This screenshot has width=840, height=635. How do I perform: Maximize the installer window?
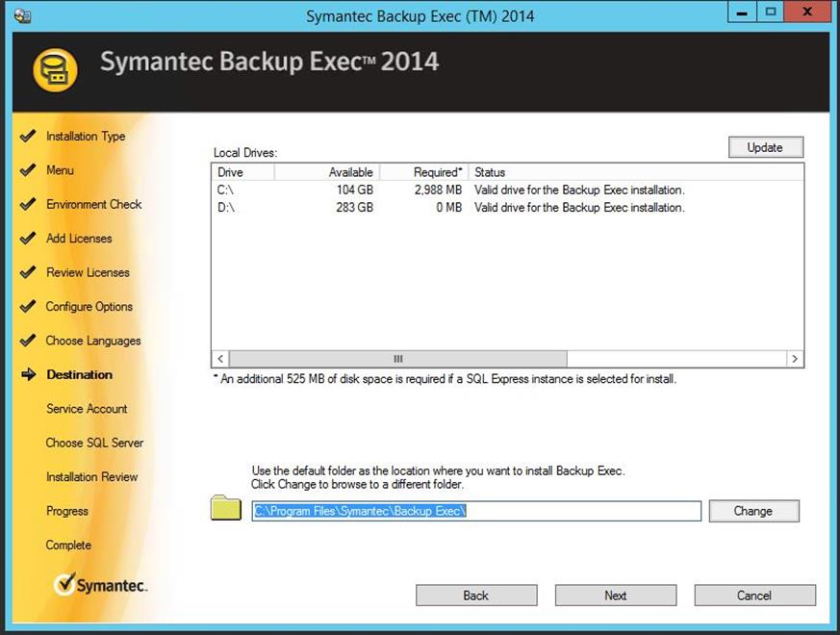coord(771,13)
